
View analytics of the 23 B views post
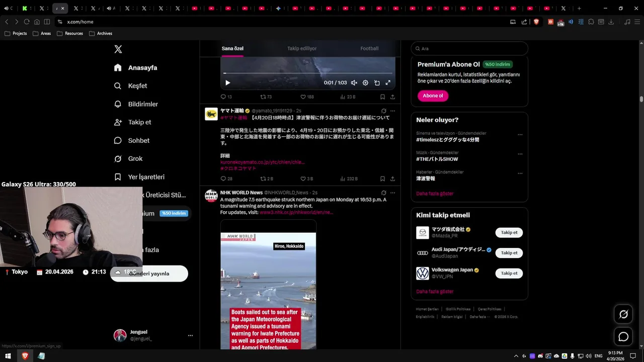(348, 97)
